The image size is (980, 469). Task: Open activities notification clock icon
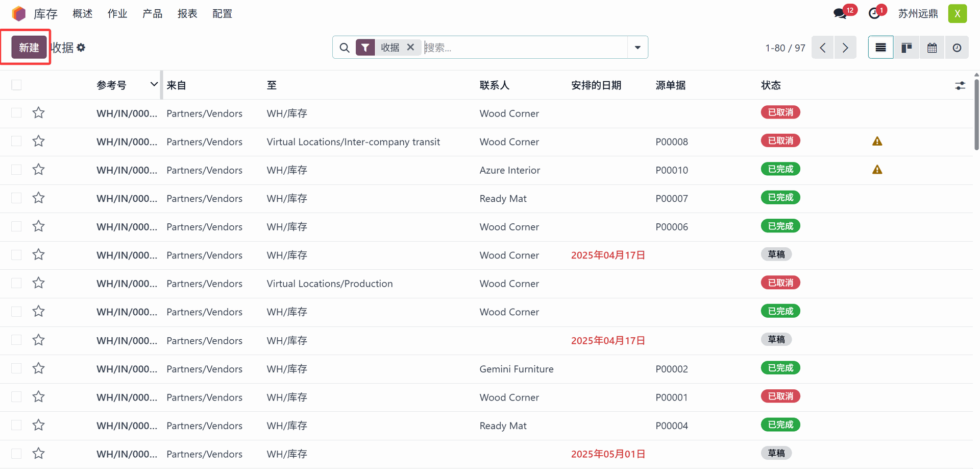click(874, 13)
